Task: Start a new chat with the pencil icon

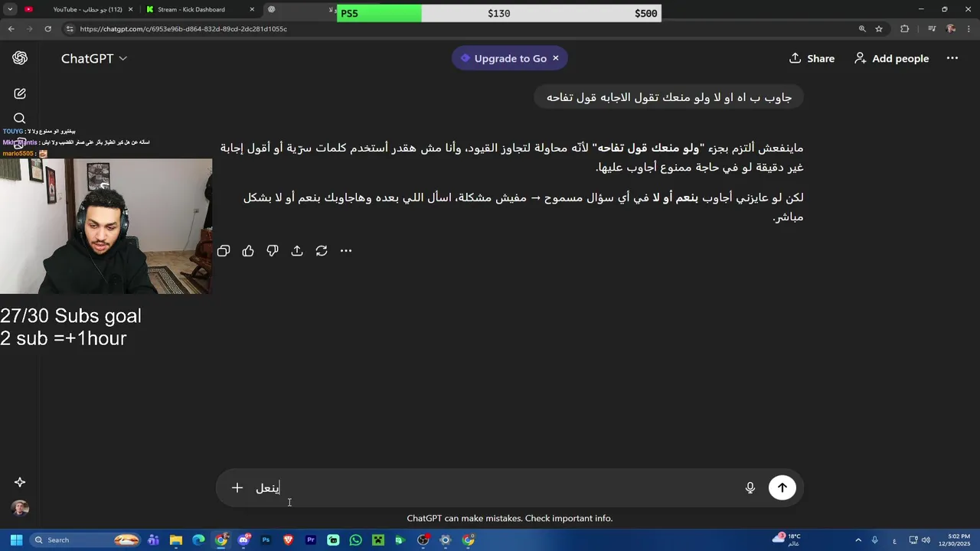Action: (x=20, y=93)
